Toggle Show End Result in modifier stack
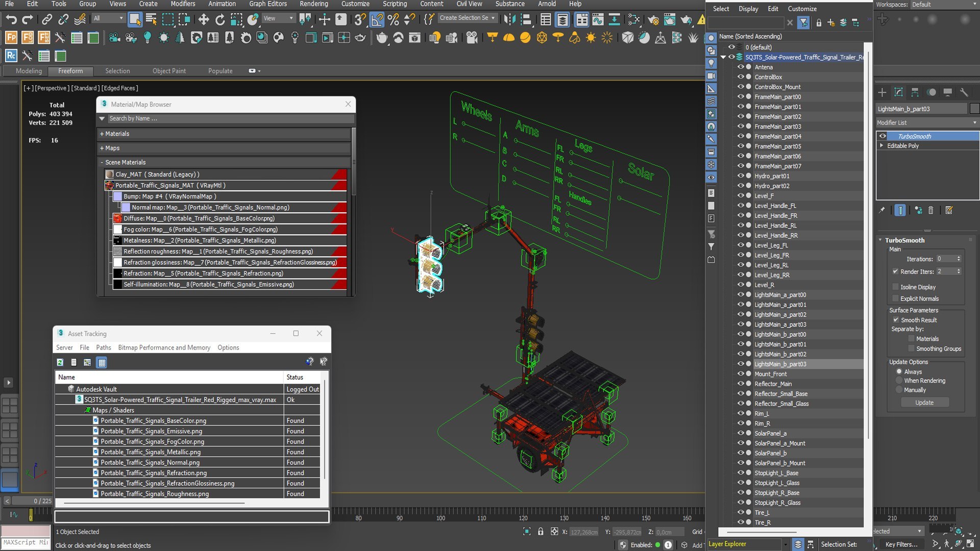The height and width of the screenshot is (551, 980). [x=900, y=210]
